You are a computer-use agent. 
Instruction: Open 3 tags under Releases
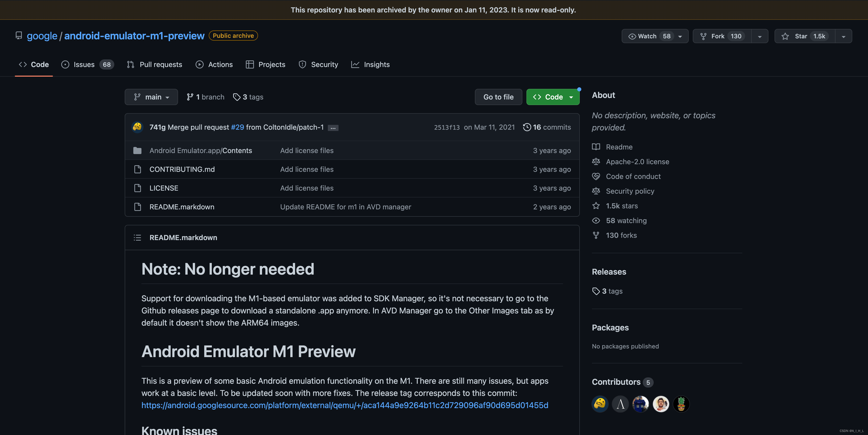[607, 291]
